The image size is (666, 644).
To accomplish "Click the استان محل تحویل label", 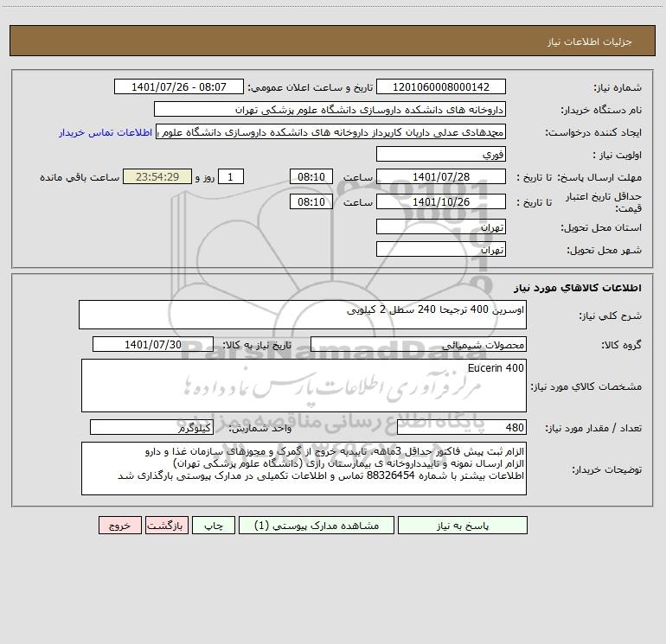I will pyautogui.click(x=601, y=227).
